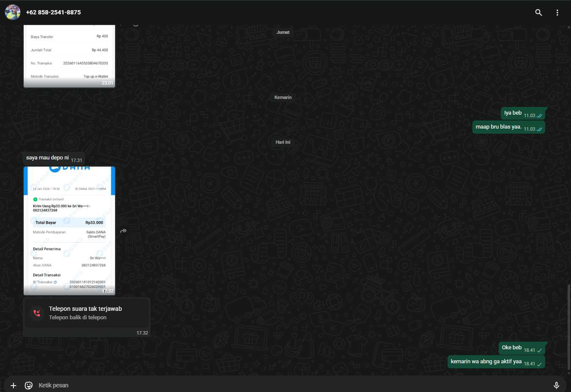Click the 'Jumat' date label
Screen dimensions: 571x392
click(x=283, y=32)
